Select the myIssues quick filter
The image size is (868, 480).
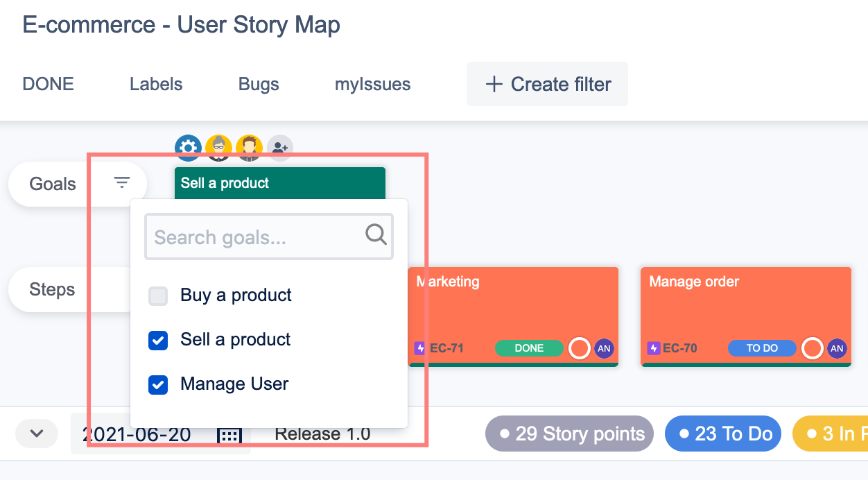click(x=372, y=85)
